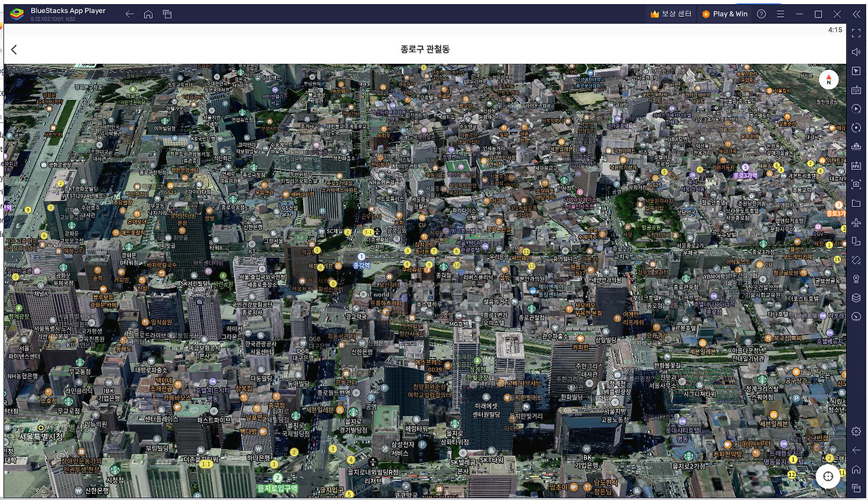Select the MG호텔 map label

(460, 324)
